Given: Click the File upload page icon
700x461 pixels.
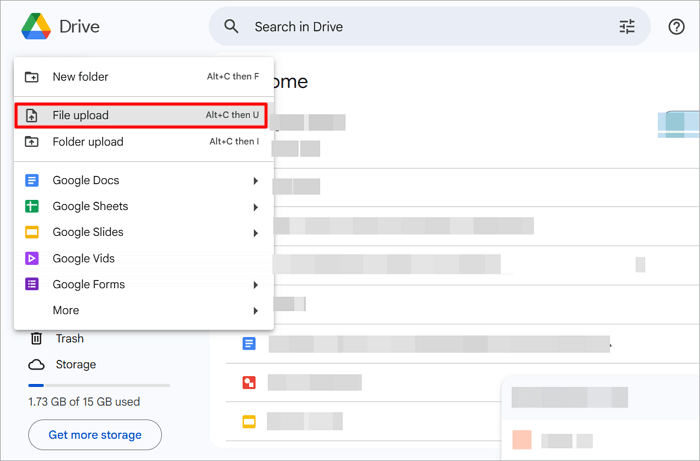Looking at the screenshot, I should 31,115.
